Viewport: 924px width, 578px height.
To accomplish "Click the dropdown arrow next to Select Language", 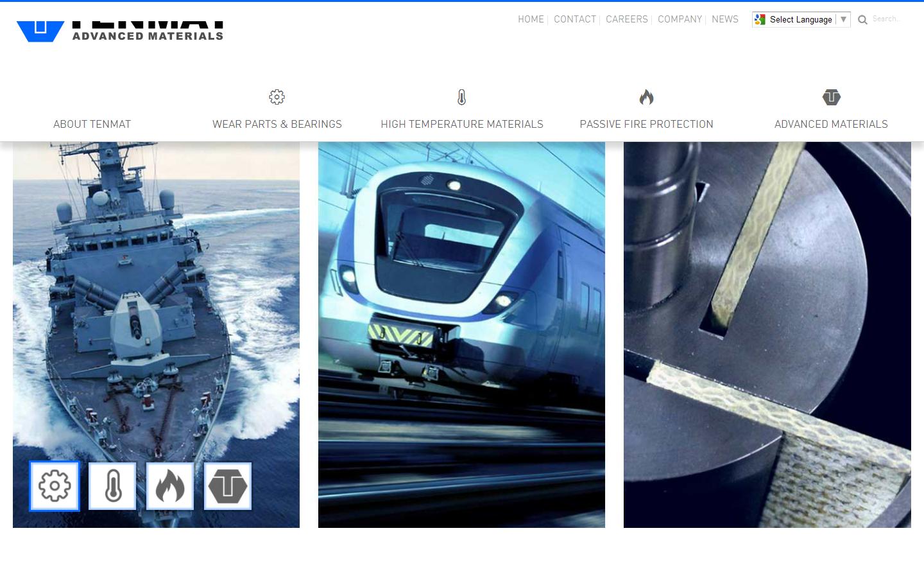I will tap(843, 19).
